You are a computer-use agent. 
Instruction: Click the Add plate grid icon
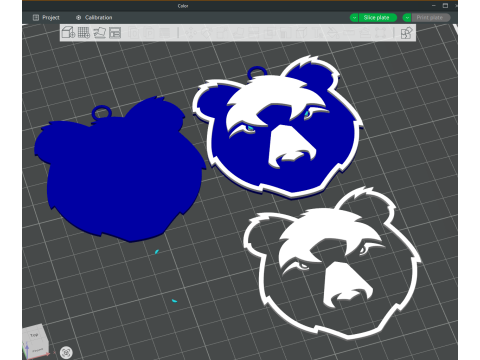click(x=84, y=32)
